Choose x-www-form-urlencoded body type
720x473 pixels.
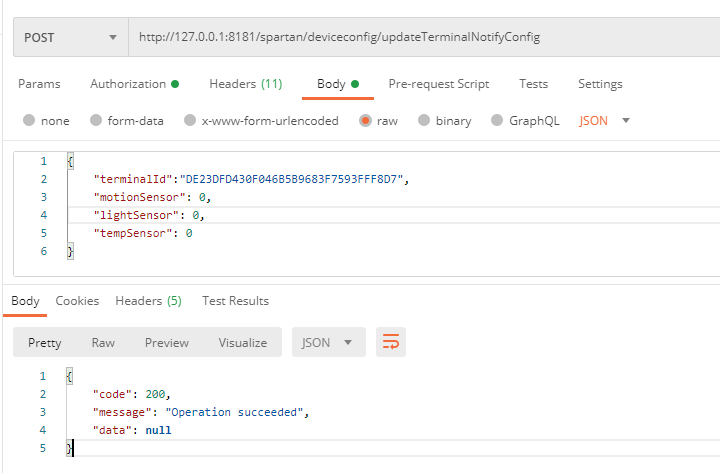(188, 121)
